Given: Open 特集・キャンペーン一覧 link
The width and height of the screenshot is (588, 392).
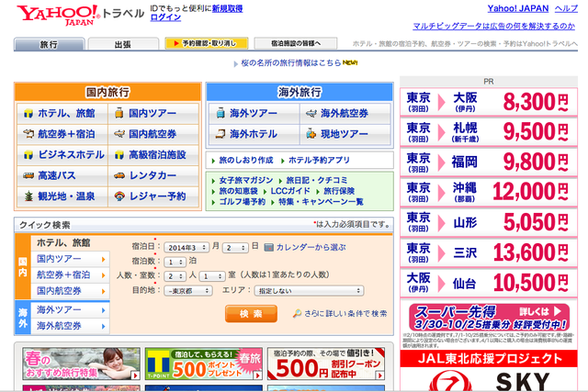Looking at the screenshot, I should point(321,202).
